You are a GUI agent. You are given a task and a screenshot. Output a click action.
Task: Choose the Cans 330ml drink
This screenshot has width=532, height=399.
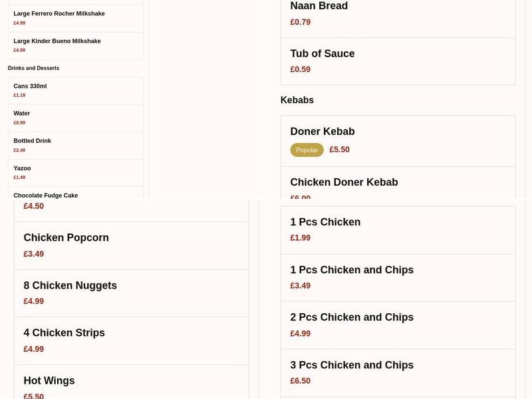click(x=29, y=85)
